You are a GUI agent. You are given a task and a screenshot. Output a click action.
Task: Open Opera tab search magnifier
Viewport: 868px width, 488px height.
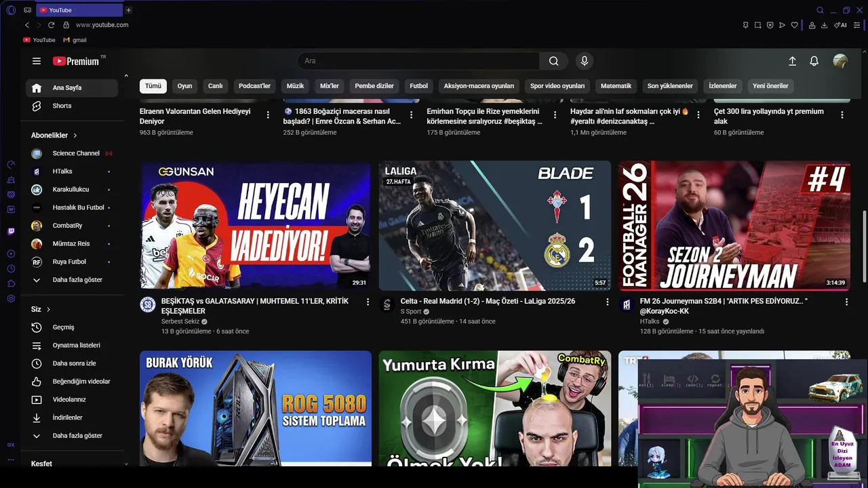pyautogui.click(x=820, y=10)
